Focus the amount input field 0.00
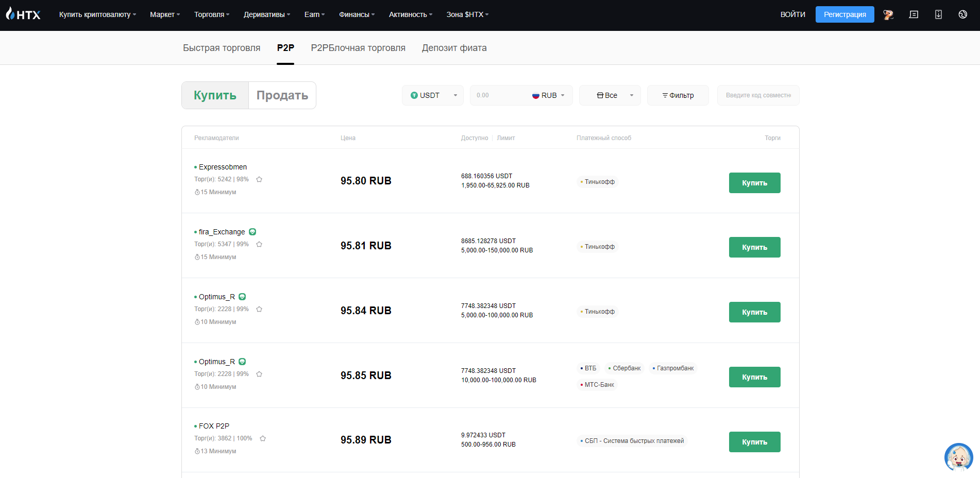 click(499, 95)
